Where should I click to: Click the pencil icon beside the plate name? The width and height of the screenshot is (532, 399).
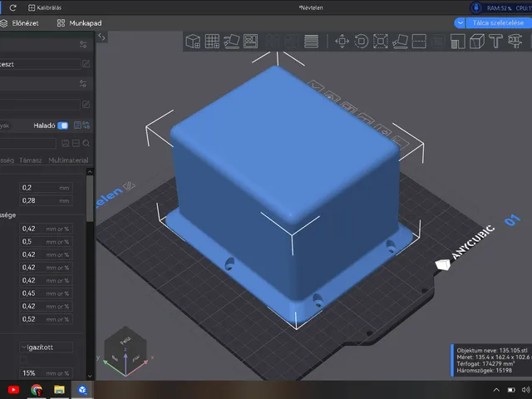click(129, 186)
